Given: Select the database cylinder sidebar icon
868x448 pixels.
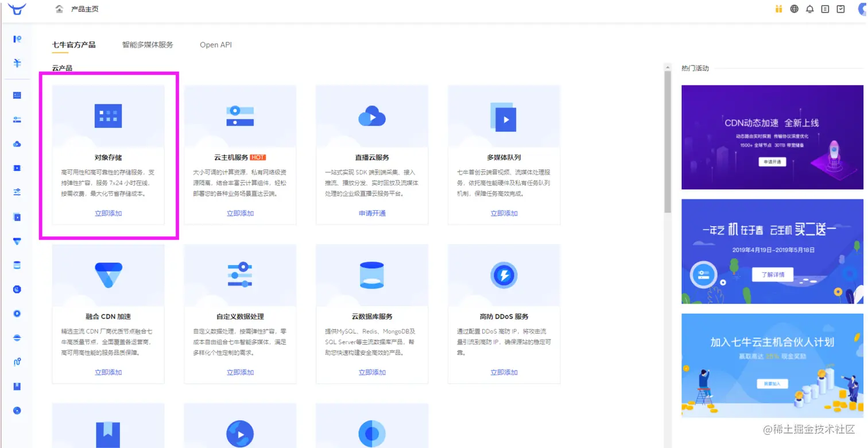Looking at the screenshot, I should click(17, 265).
